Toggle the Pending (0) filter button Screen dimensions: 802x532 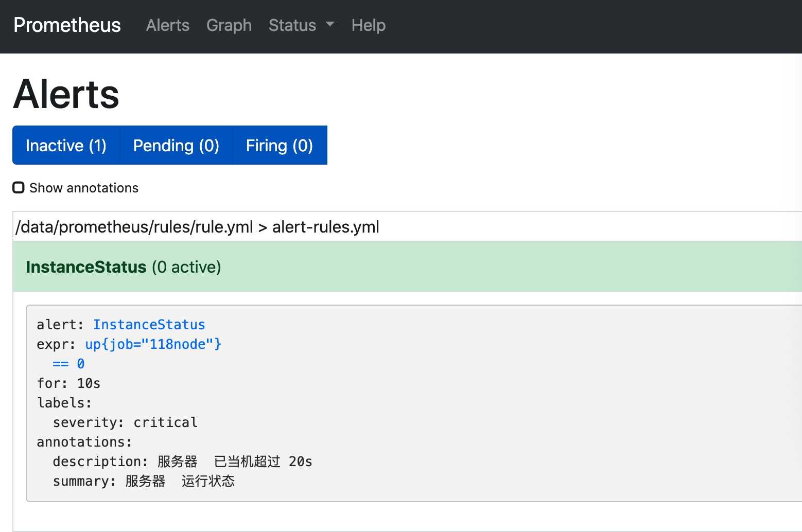click(177, 145)
